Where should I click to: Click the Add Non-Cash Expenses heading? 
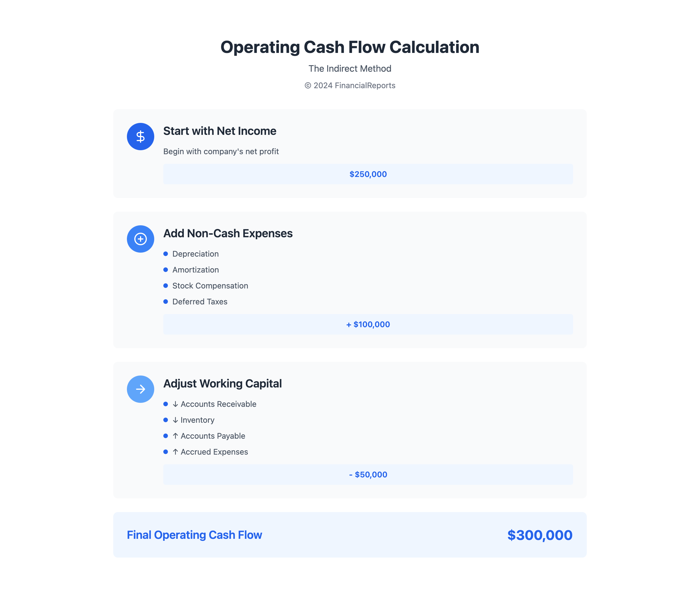click(x=228, y=233)
